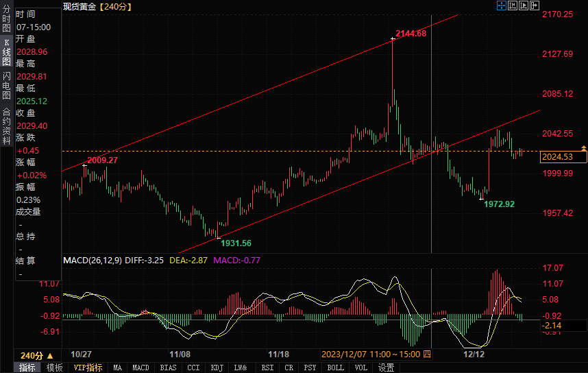Open the VIP指标 indicators
This screenshot has height=373, width=588.
(x=88, y=368)
